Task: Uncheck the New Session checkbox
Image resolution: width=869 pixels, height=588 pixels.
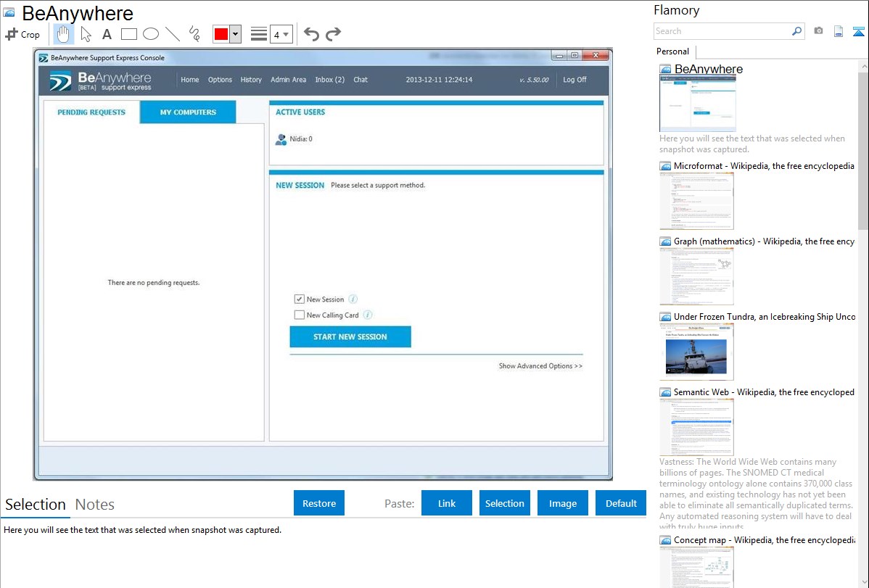Action: (x=300, y=299)
